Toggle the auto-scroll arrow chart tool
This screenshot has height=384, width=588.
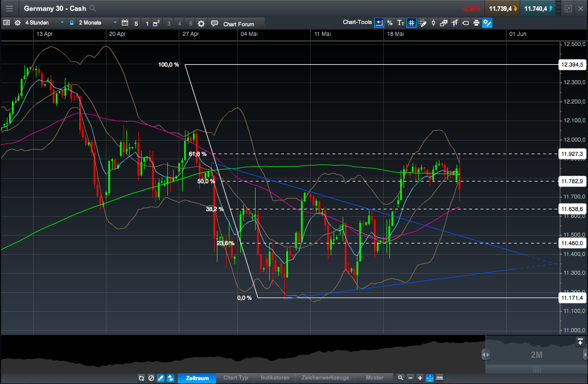[x=379, y=23]
